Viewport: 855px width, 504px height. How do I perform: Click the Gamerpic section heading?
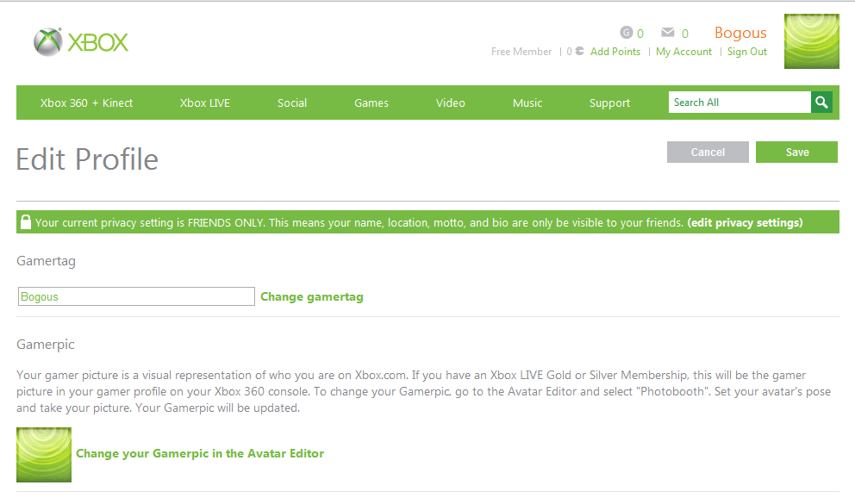pyautogui.click(x=46, y=345)
